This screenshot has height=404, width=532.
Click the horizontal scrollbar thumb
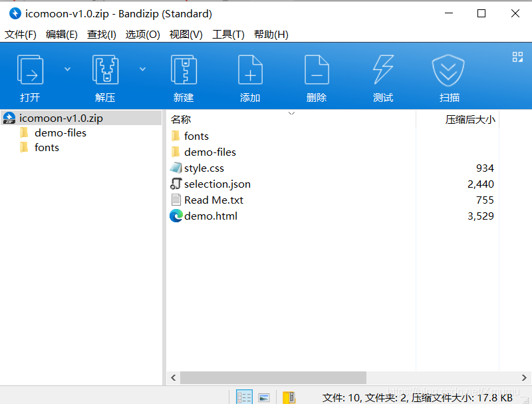pos(273,377)
